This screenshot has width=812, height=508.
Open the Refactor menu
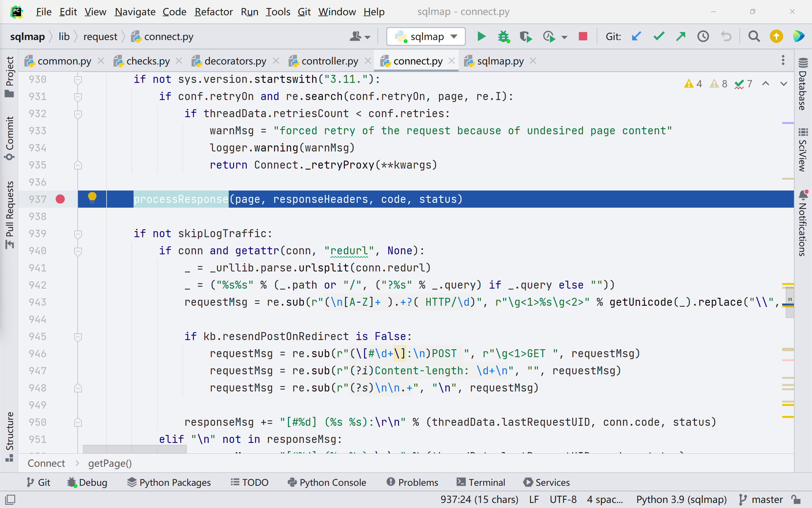pos(213,12)
